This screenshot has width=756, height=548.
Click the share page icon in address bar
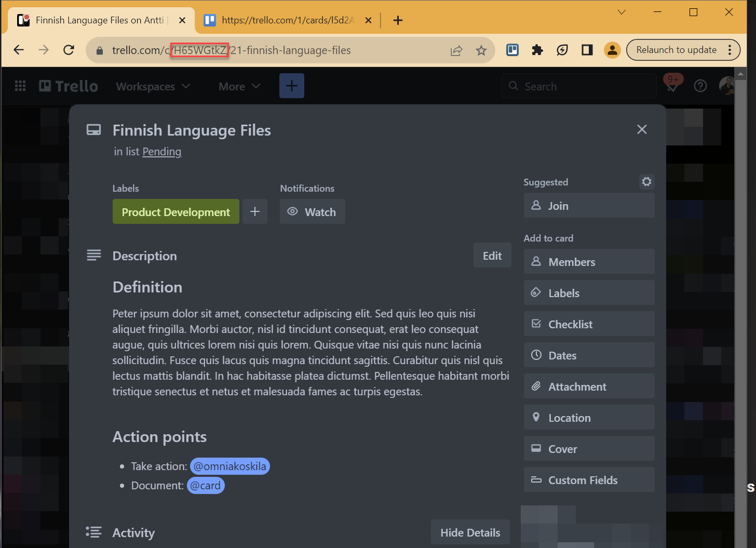click(x=456, y=50)
